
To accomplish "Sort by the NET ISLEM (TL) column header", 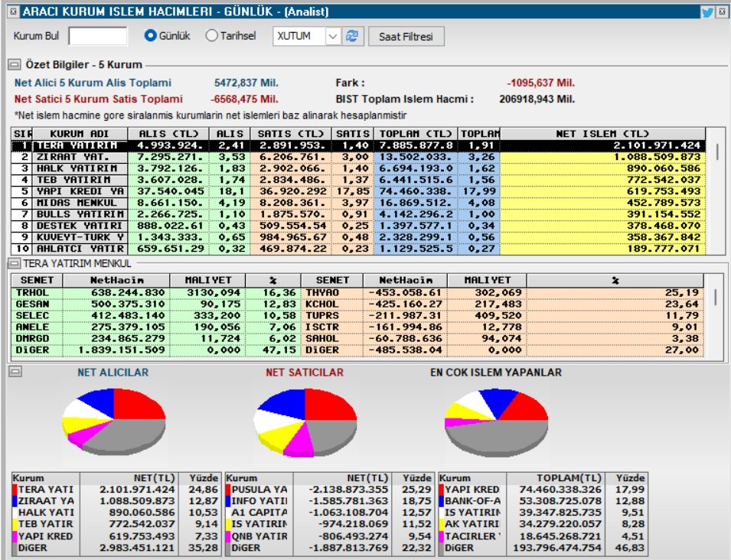I will pyautogui.click(x=602, y=134).
